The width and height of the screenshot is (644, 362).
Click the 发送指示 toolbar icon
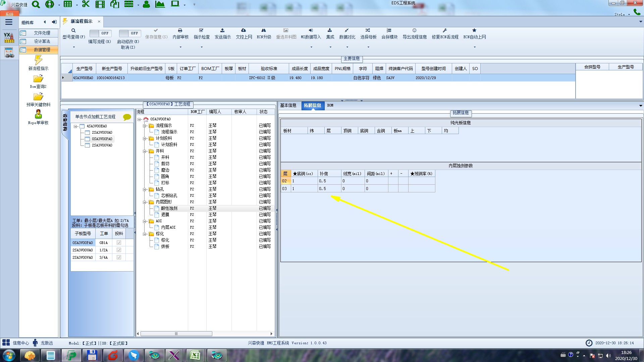click(x=222, y=31)
